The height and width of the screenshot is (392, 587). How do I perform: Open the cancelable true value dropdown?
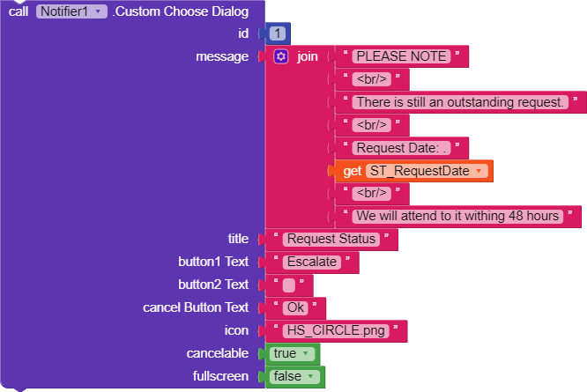292,353
